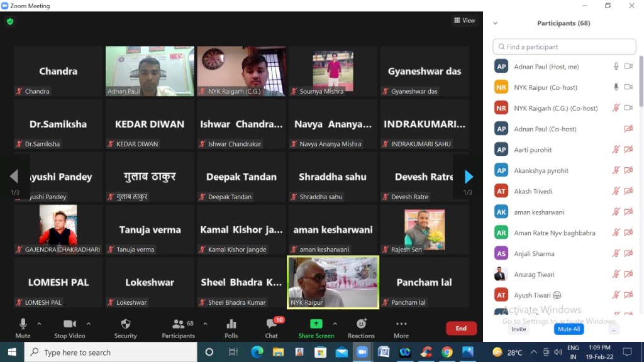Open the Participants list icon
Screen dimensions: 644x362
pos(179,324)
